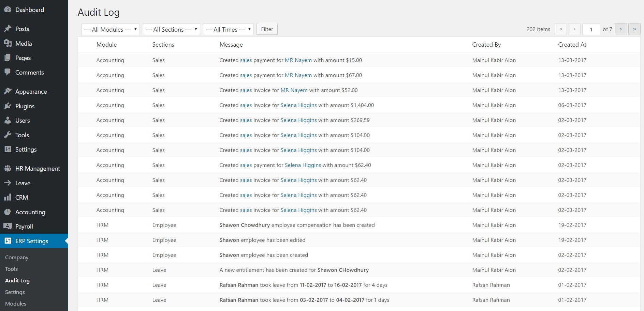The width and height of the screenshot is (644, 311).
Task: Click the CRM bar chart icon
Action: (8, 197)
